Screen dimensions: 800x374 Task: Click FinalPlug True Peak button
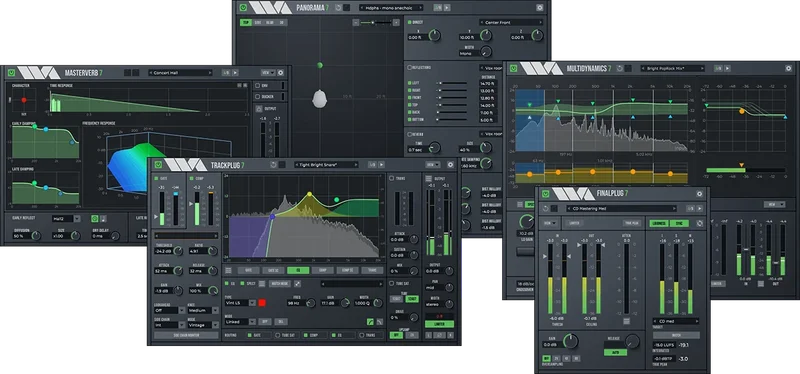pos(631,223)
